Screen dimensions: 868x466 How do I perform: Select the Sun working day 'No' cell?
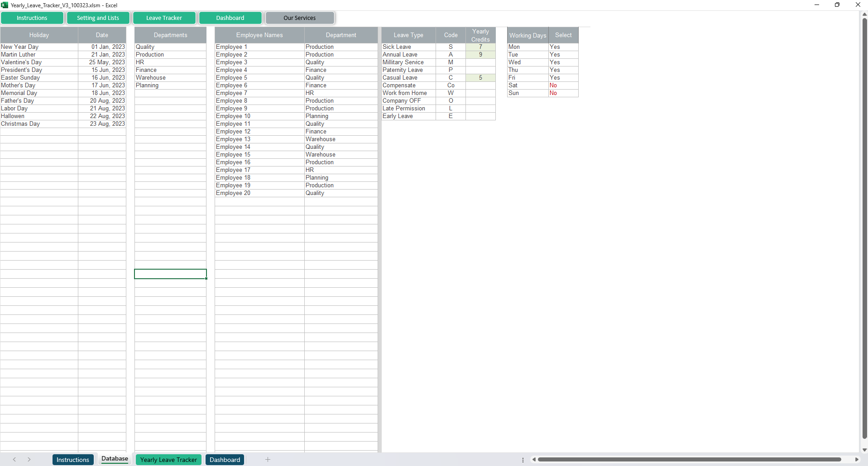(563, 93)
